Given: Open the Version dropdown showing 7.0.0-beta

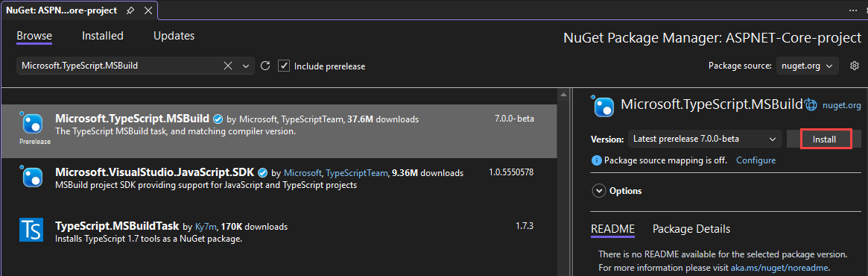Looking at the screenshot, I should coord(705,139).
